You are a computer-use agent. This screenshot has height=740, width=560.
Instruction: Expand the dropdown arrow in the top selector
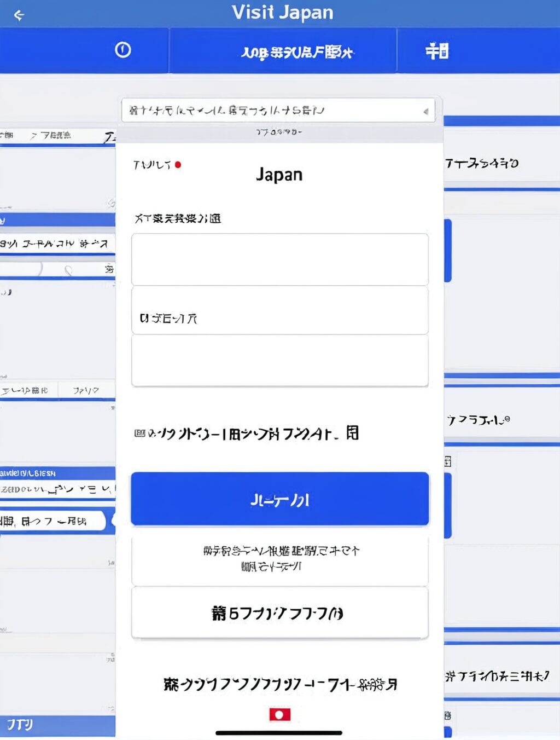tap(425, 111)
